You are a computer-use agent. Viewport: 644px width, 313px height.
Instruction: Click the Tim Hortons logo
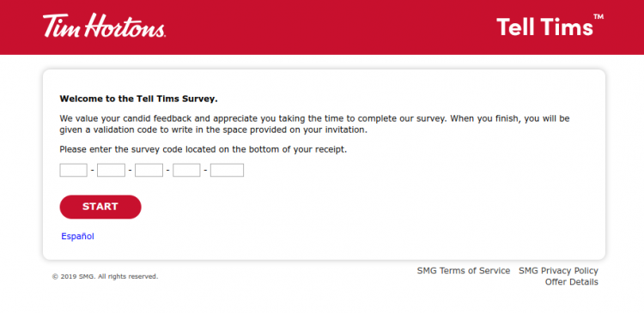pos(104,26)
